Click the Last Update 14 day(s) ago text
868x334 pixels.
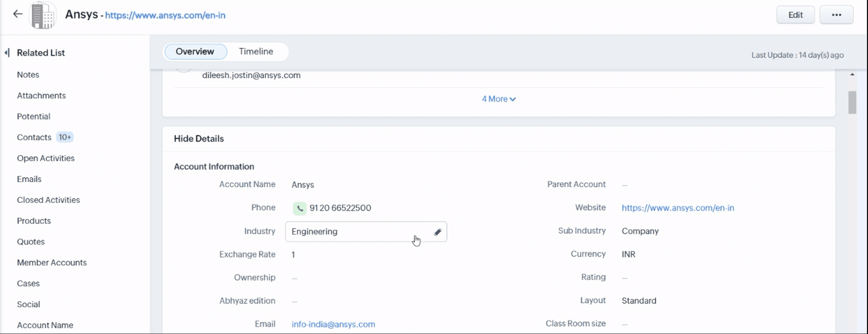pyautogui.click(x=797, y=55)
